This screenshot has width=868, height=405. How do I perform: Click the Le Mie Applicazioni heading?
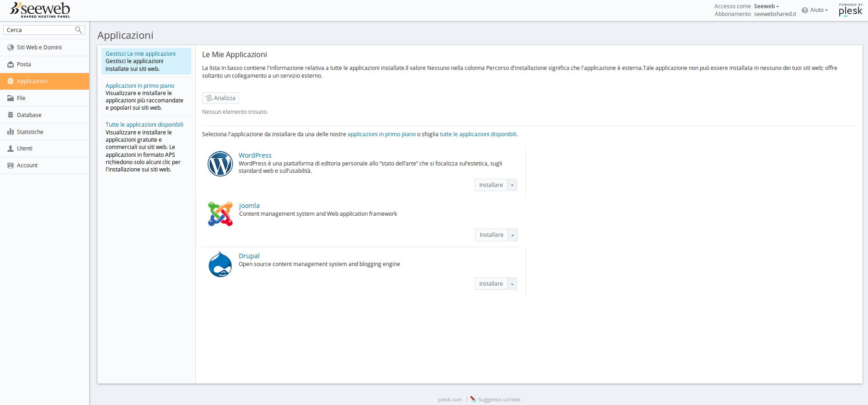(235, 54)
